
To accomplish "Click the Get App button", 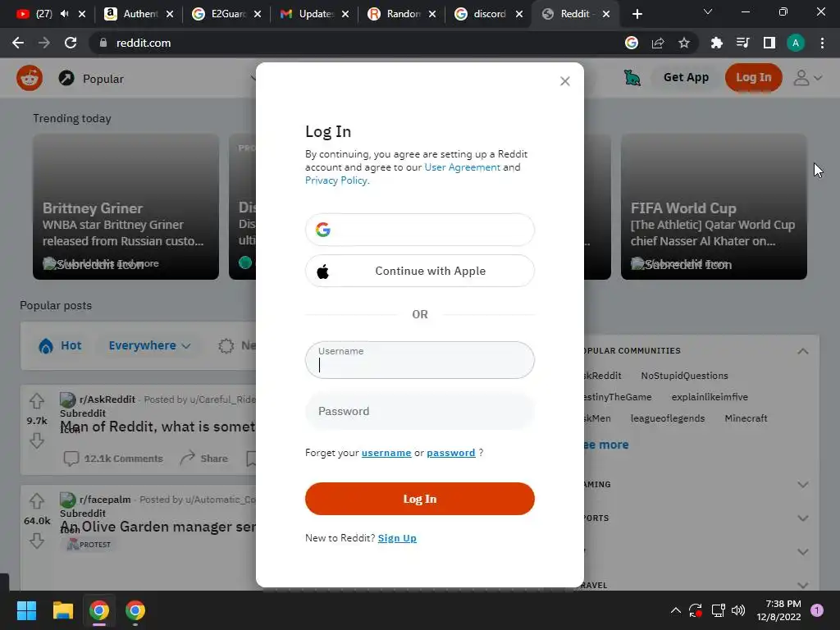I will coord(686,78).
